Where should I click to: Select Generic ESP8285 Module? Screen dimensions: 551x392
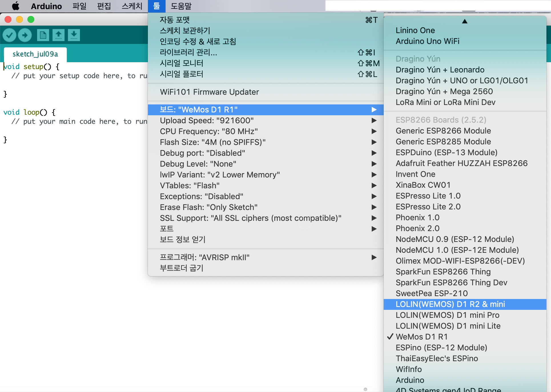pos(465,142)
